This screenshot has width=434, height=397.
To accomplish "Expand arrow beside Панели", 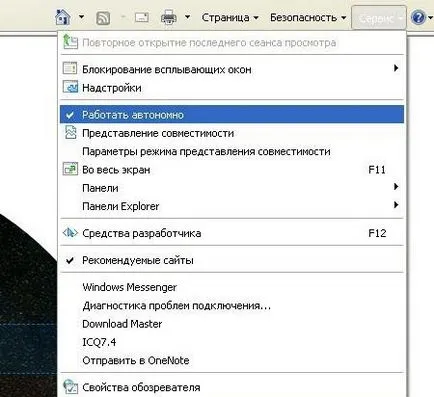I will pos(396,187).
